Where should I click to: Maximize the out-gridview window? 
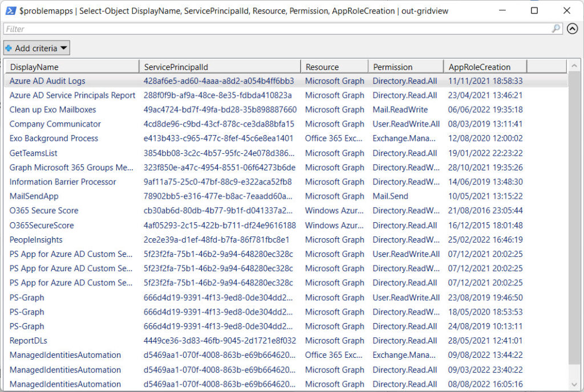(x=534, y=10)
